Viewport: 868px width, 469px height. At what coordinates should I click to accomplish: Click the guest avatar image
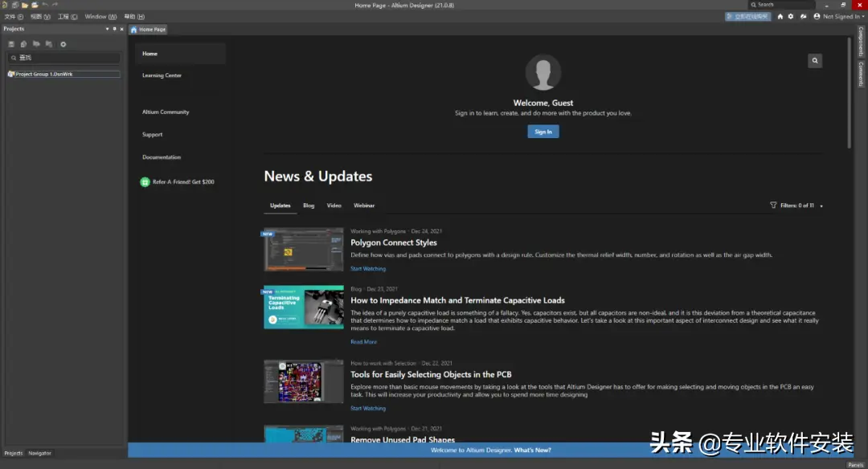click(543, 72)
